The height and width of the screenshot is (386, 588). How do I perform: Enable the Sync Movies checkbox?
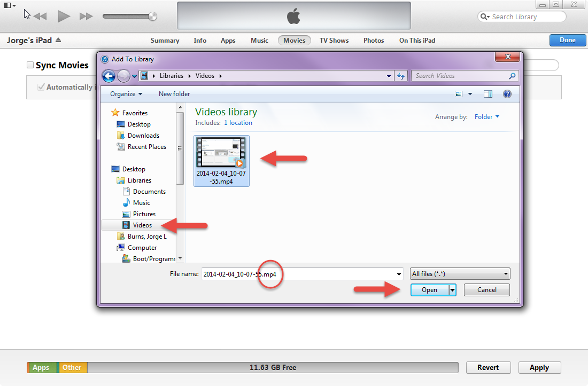coord(30,65)
